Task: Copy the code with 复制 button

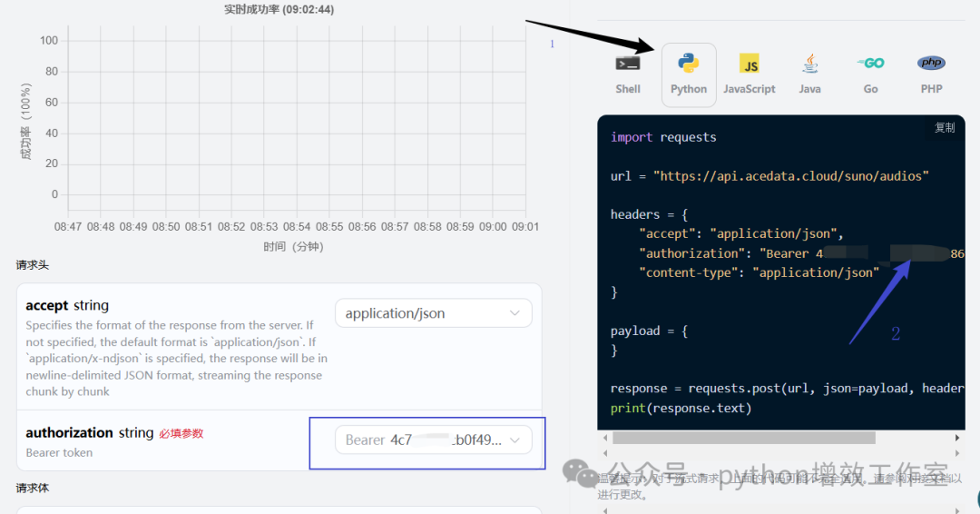Action: click(x=945, y=127)
